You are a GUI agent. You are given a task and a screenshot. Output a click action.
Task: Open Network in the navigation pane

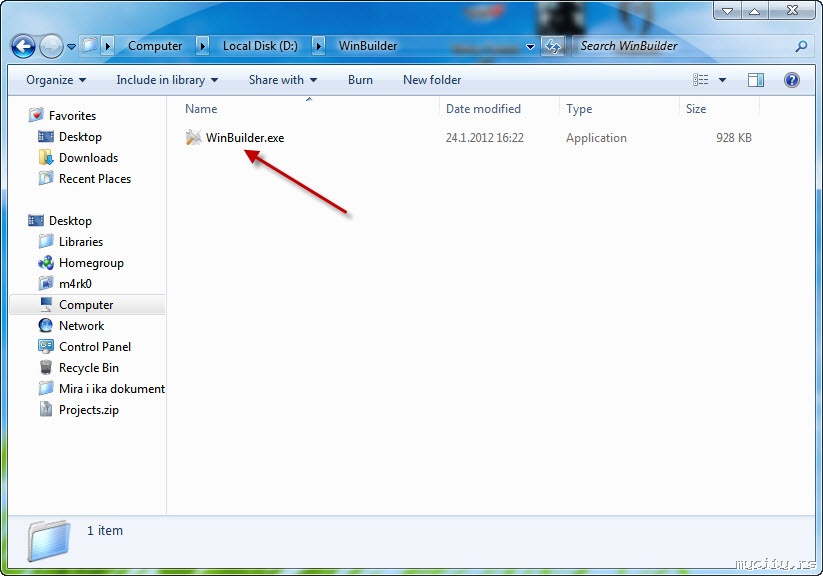pyautogui.click(x=81, y=326)
